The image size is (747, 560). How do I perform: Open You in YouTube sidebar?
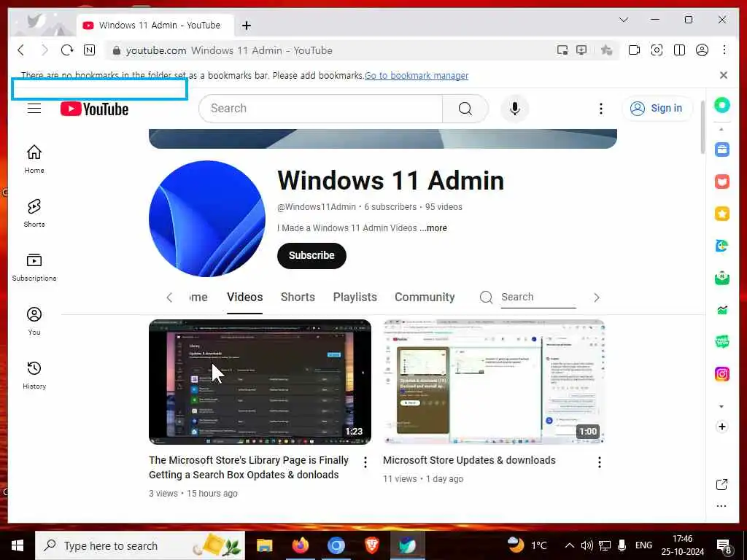click(34, 322)
